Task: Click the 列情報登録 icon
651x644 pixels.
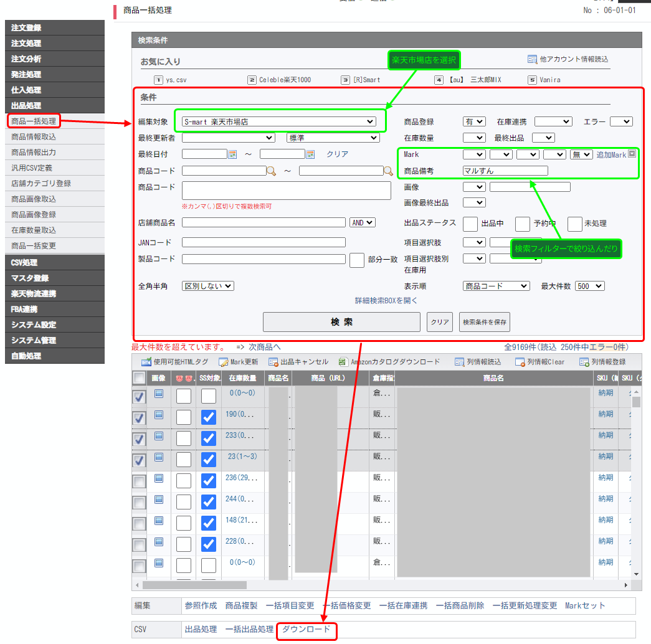Action: (x=584, y=362)
